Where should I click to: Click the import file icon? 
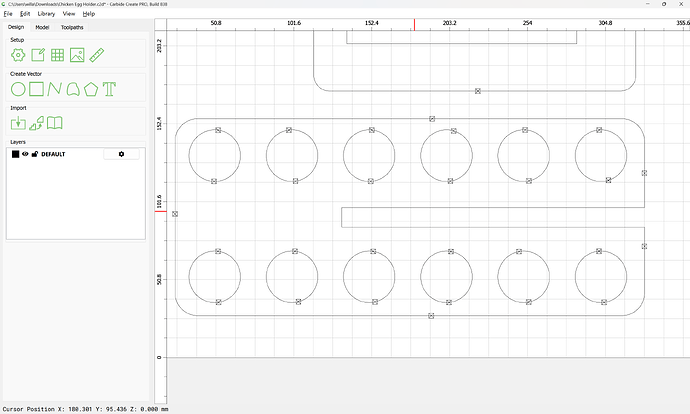tap(17, 123)
